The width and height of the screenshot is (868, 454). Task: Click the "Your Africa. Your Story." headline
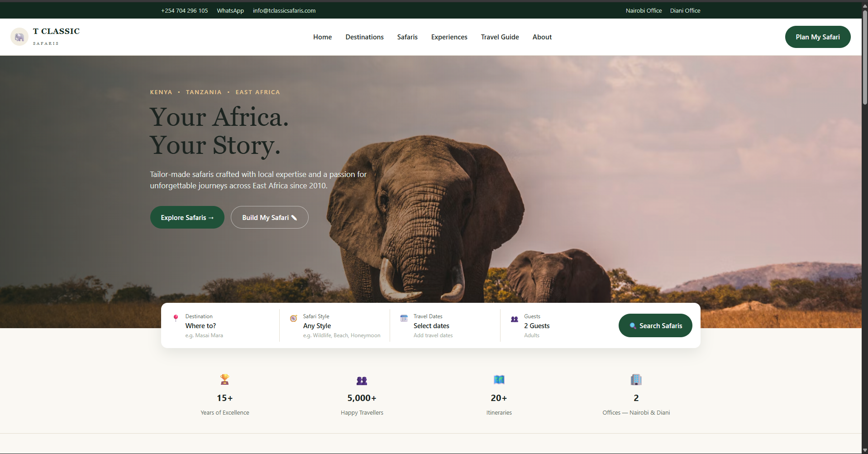[x=219, y=131]
